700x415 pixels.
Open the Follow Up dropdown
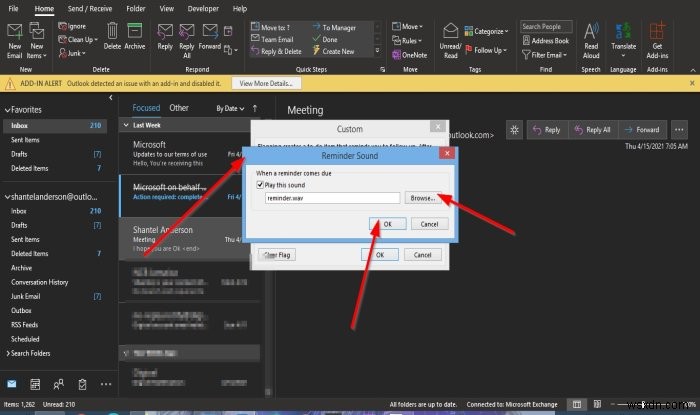point(486,50)
